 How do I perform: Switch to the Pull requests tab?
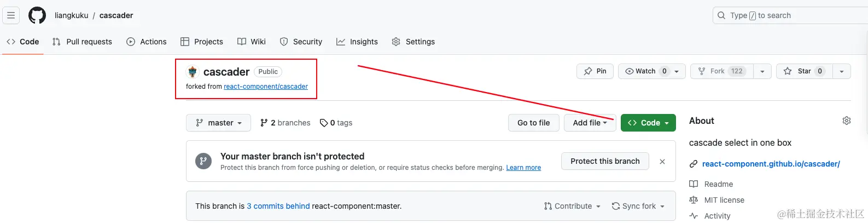click(x=83, y=42)
